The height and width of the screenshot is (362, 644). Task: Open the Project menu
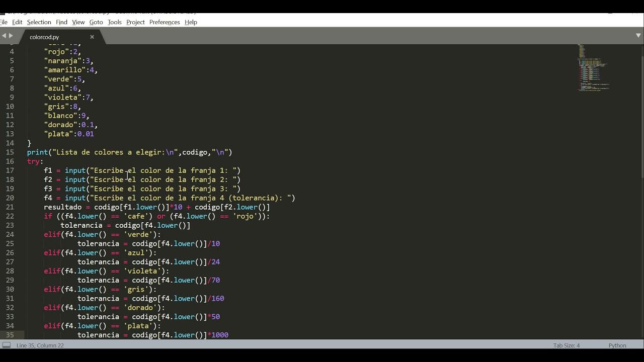pyautogui.click(x=135, y=22)
